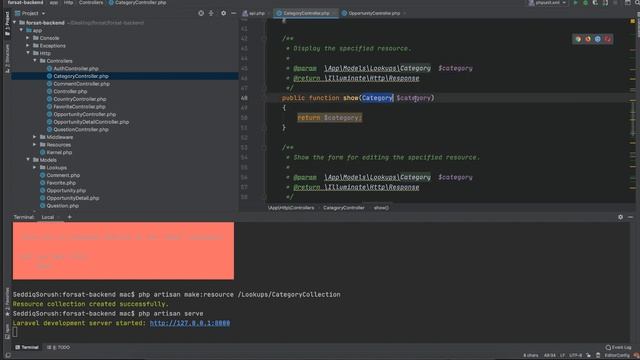Image resolution: width=640 pixels, height=360 pixels.
Task: Hide the Project panel with minus icon
Action: click(x=233, y=13)
